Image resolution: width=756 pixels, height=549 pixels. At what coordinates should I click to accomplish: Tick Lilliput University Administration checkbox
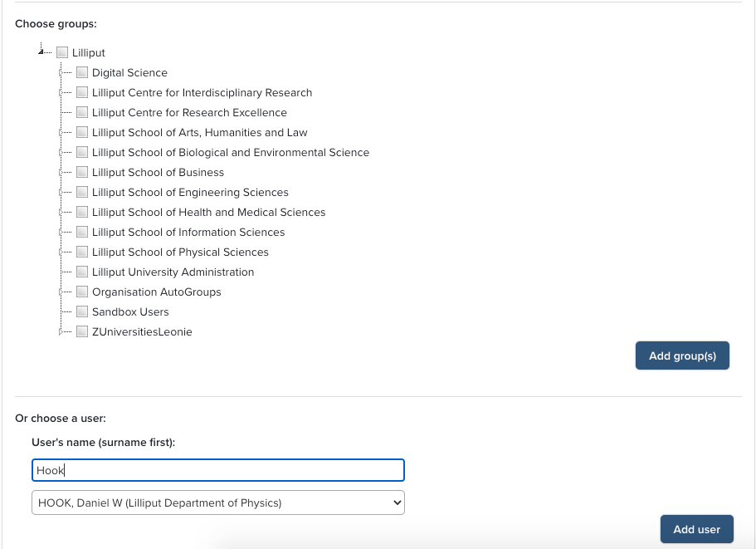pyautogui.click(x=82, y=272)
